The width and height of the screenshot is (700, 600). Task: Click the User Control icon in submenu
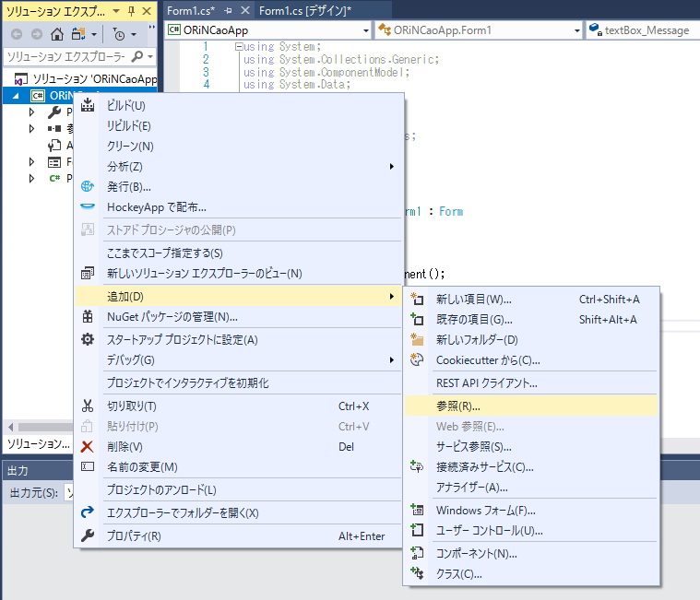click(x=417, y=530)
